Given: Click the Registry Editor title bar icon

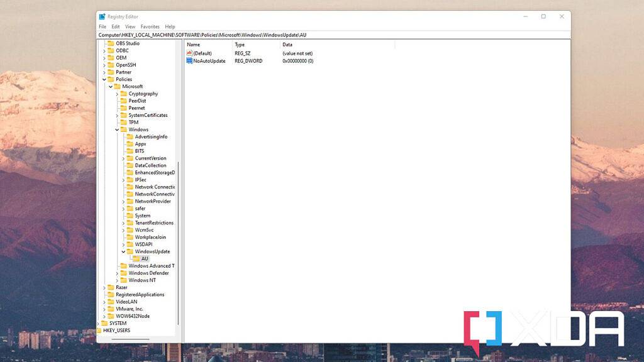Looking at the screenshot, I should pyautogui.click(x=101, y=16).
